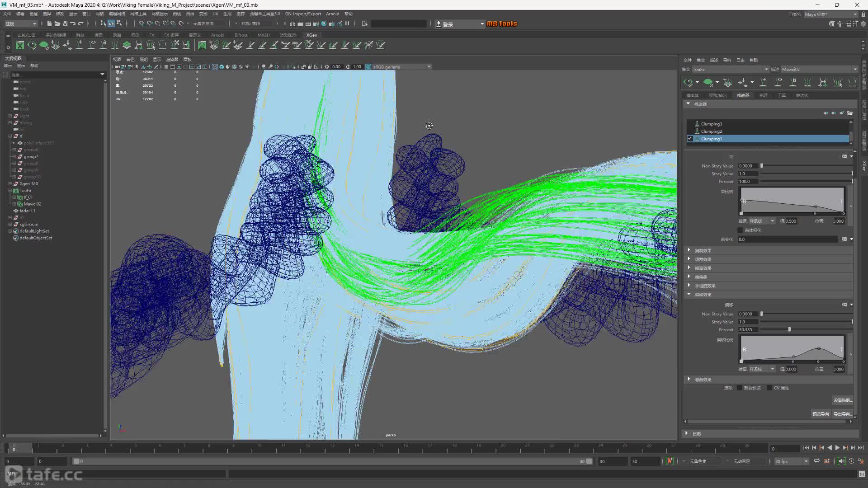
Task: Switch to the 表达式 tab in XGen
Action: [x=802, y=95]
